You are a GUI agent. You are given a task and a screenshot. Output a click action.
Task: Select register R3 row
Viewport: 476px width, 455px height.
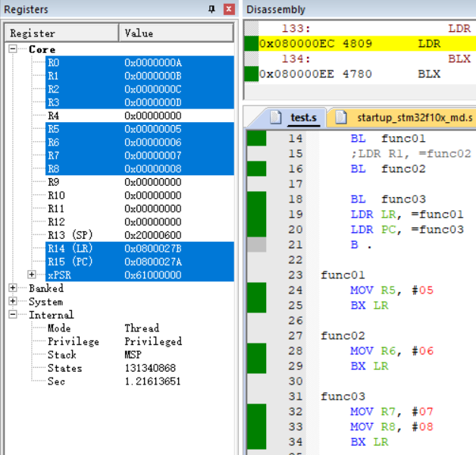[139, 102]
